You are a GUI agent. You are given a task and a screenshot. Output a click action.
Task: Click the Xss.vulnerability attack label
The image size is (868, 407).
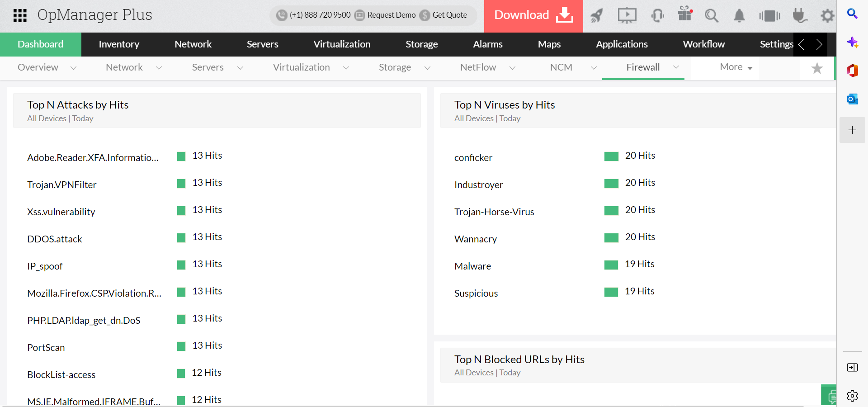tap(61, 212)
